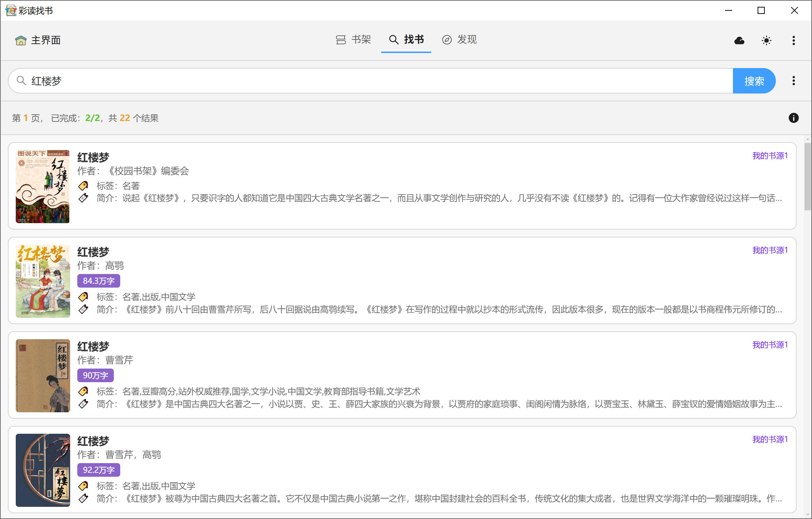Click intro icon beside 四大名著之一 summary
The image size is (812, 519).
click(83, 404)
